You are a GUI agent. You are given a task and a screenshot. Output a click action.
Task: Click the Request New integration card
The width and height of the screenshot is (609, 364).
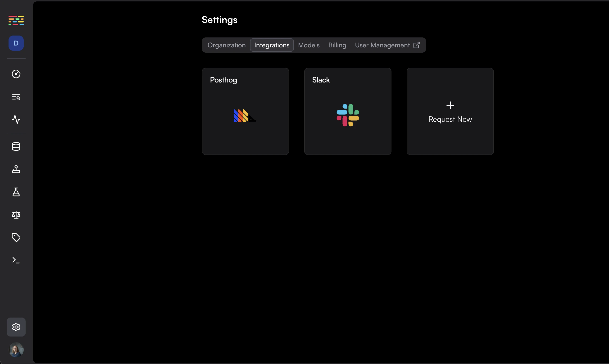[x=450, y=111]
